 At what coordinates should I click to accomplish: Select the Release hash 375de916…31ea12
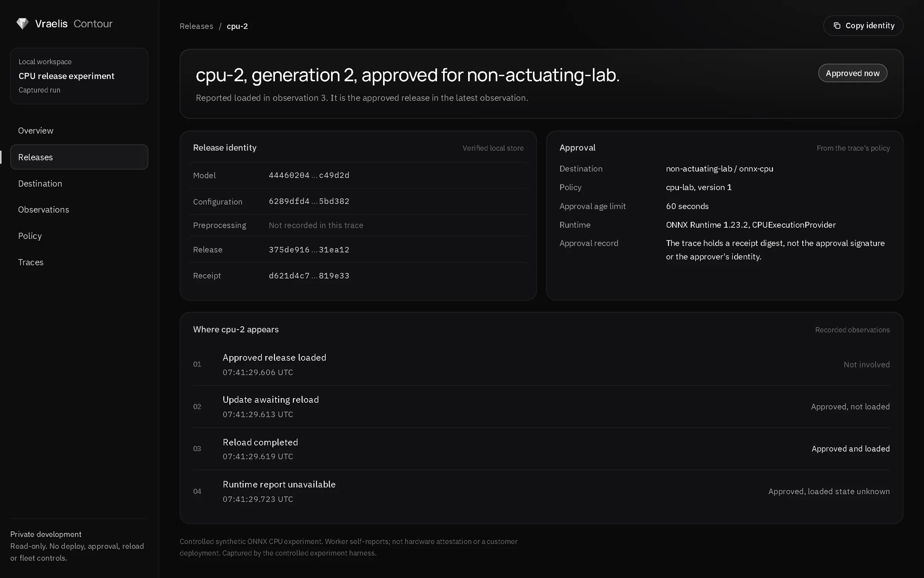pyautogui.click(x=309, y=250)
